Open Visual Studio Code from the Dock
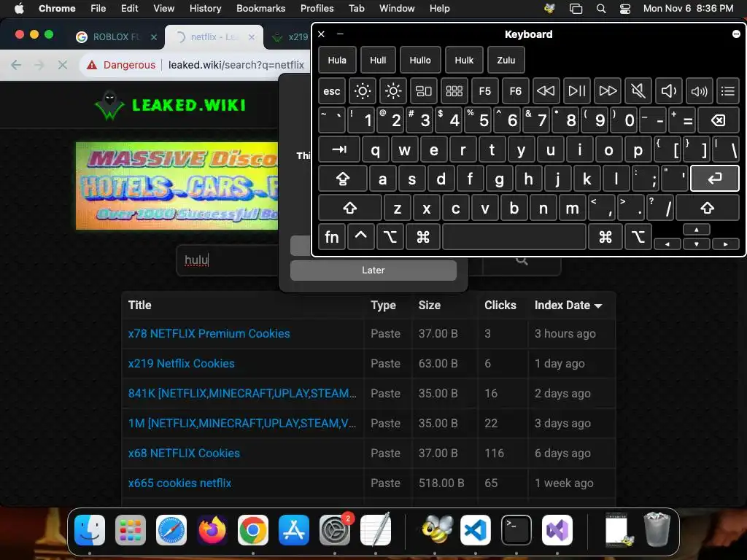 tap(476, 530)
